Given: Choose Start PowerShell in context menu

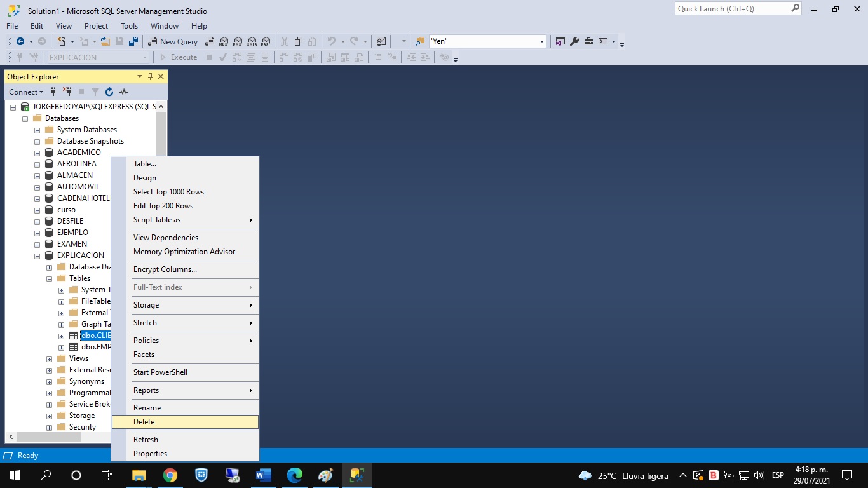Looking at the screenshot, I should (185, 372).
